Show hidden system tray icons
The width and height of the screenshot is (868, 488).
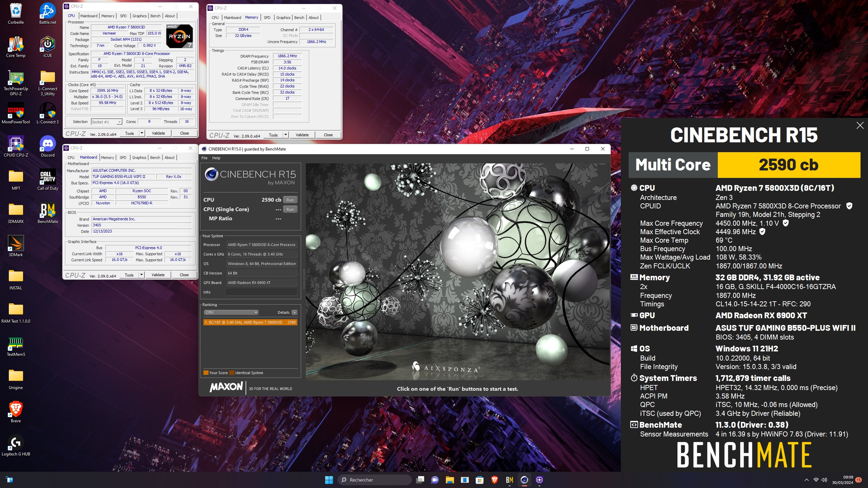coord(807,480)
